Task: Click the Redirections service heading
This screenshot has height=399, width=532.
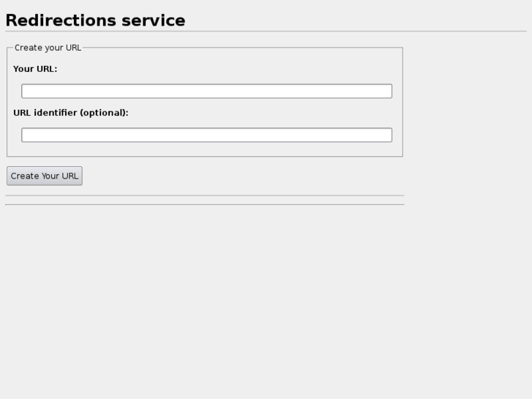Action: click(95, 20)
